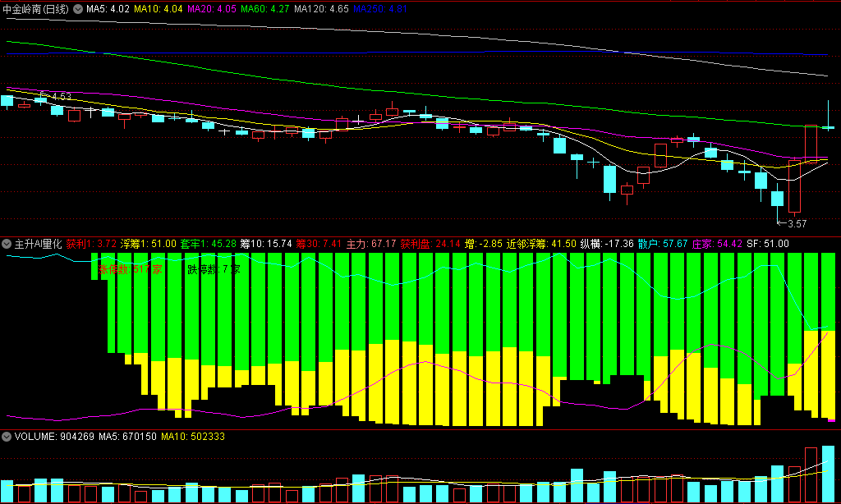Click the 跌停数: 7家 label

[x=214, y=270]
